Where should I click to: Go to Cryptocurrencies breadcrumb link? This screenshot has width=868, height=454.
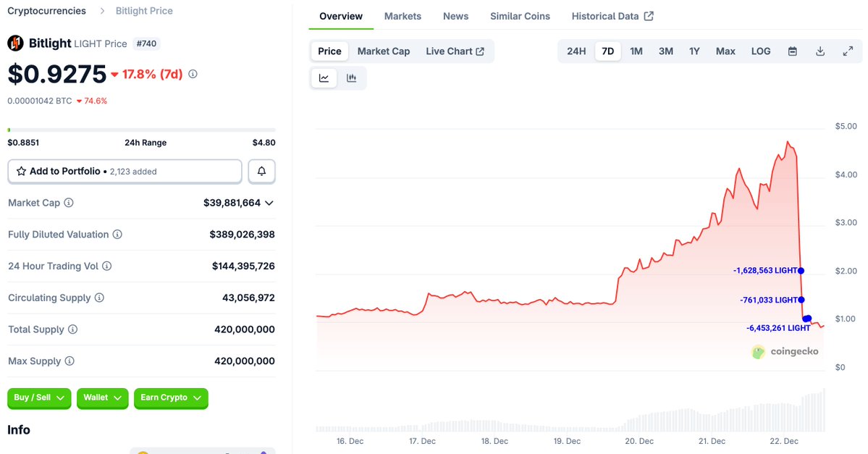pos(46,11)
